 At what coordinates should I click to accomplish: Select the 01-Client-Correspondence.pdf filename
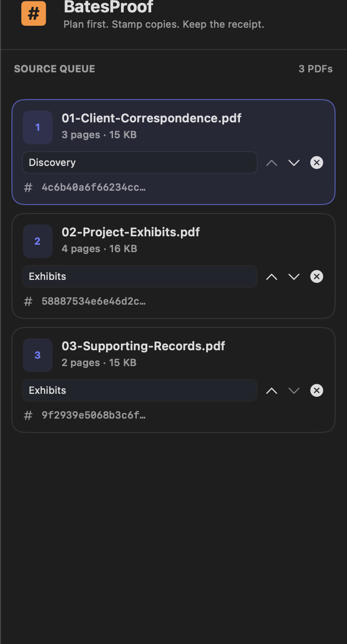click(x=152, y=118)
